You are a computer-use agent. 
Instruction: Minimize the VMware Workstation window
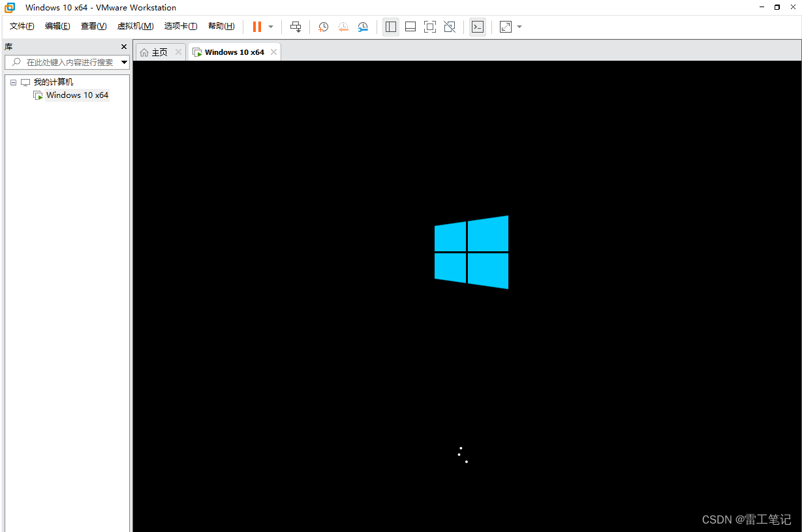[760, 7]
